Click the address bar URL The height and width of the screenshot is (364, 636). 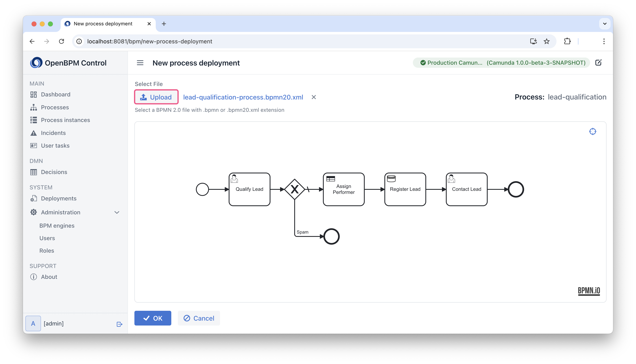click(150, 41)
